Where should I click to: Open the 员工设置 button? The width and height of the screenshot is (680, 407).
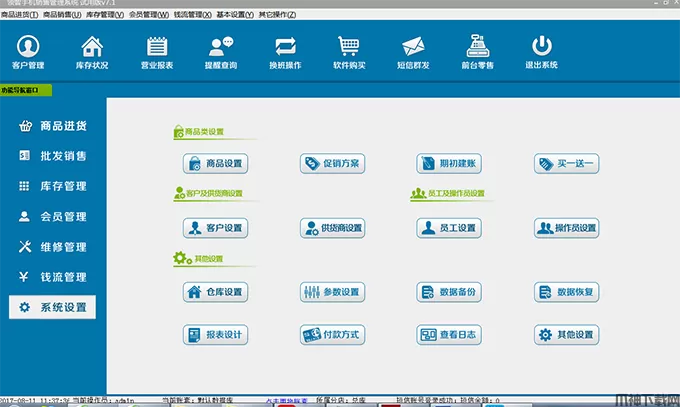point(449,228)
